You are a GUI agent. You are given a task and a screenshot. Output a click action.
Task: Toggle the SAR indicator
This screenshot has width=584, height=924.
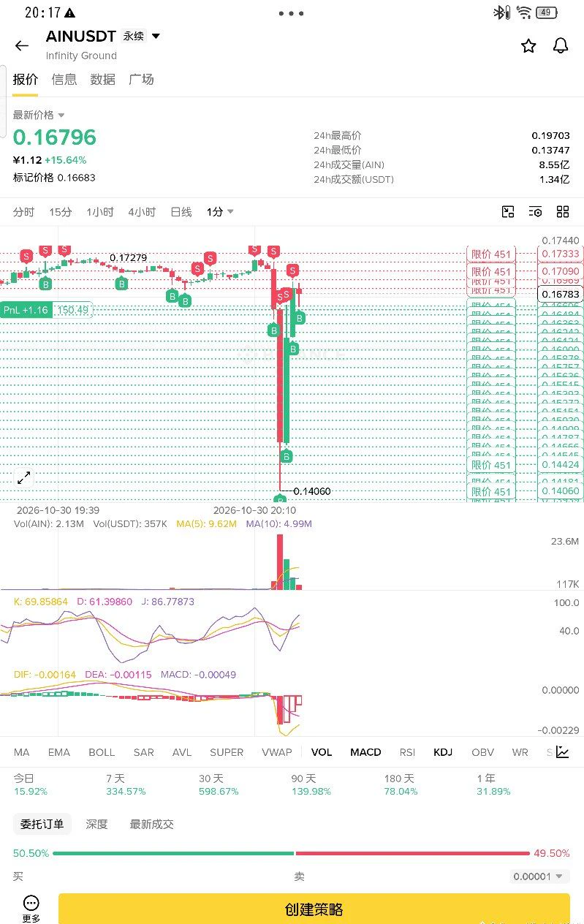(x=144, y=752)
